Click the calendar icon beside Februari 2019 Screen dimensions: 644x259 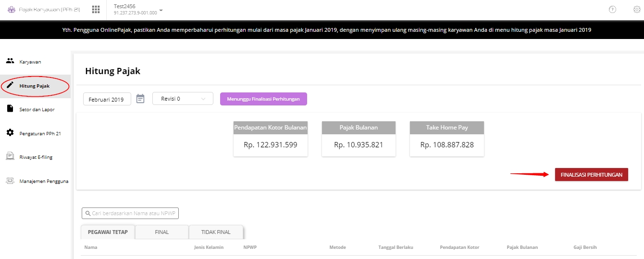pyautogui.click(x=140, y=99)
